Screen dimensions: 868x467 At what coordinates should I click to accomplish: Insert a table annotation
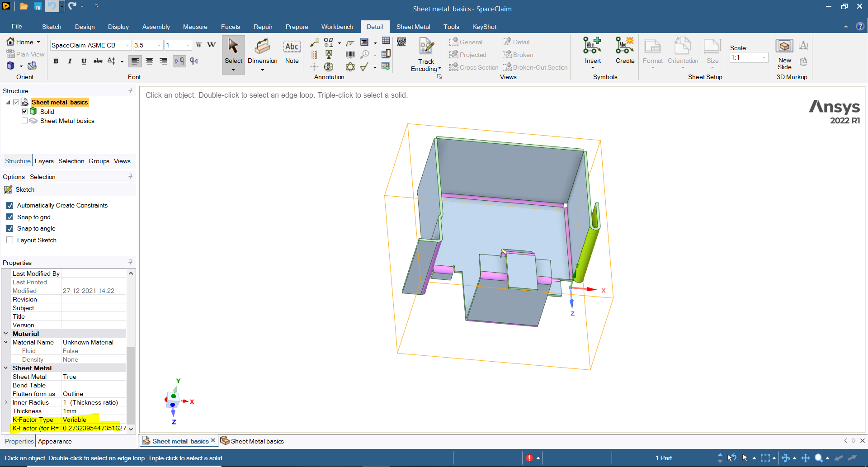(386, 41)
